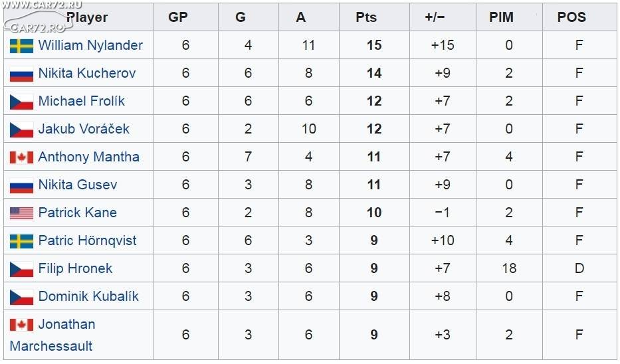This screenshot has width=620, height=364.
Task: Click the Swedish flag beside William Nylander
Action: 21,46
